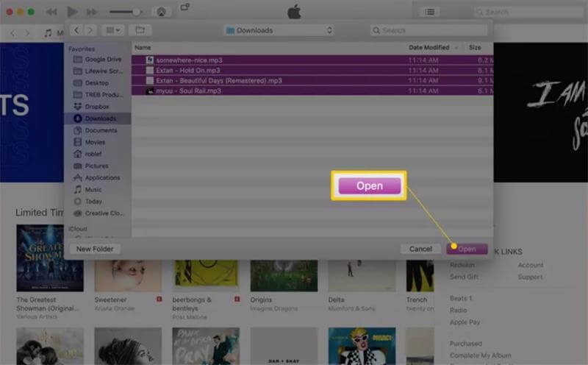This screenshot has width=588, height=365.
Task: Open Today in sidebar
Action: pos(87,202)
